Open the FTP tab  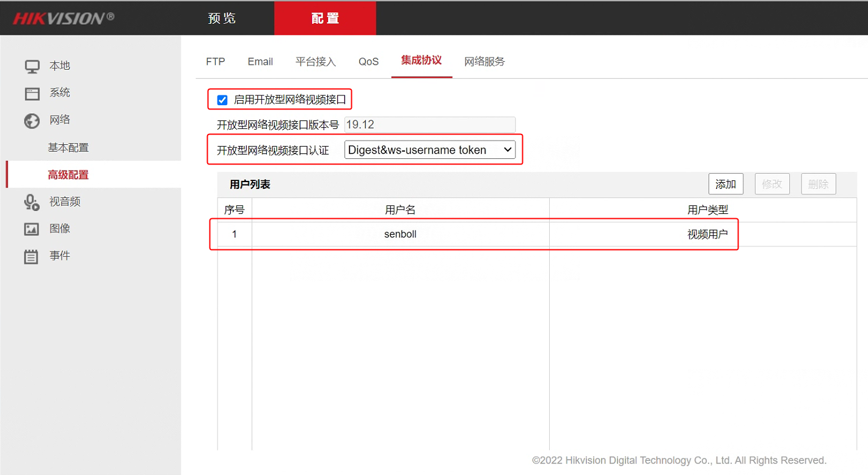[x=216, y=62]
